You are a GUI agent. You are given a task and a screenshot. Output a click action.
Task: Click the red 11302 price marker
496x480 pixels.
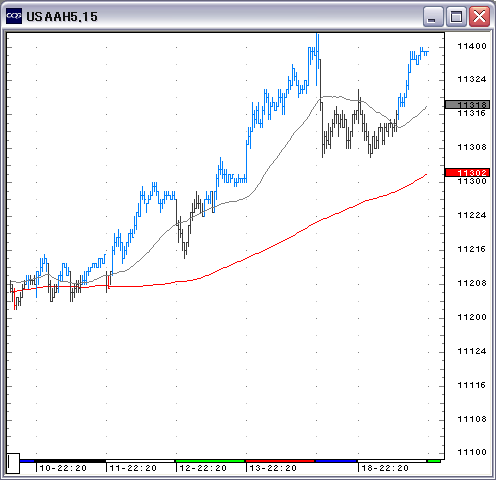tap(467, 172)
